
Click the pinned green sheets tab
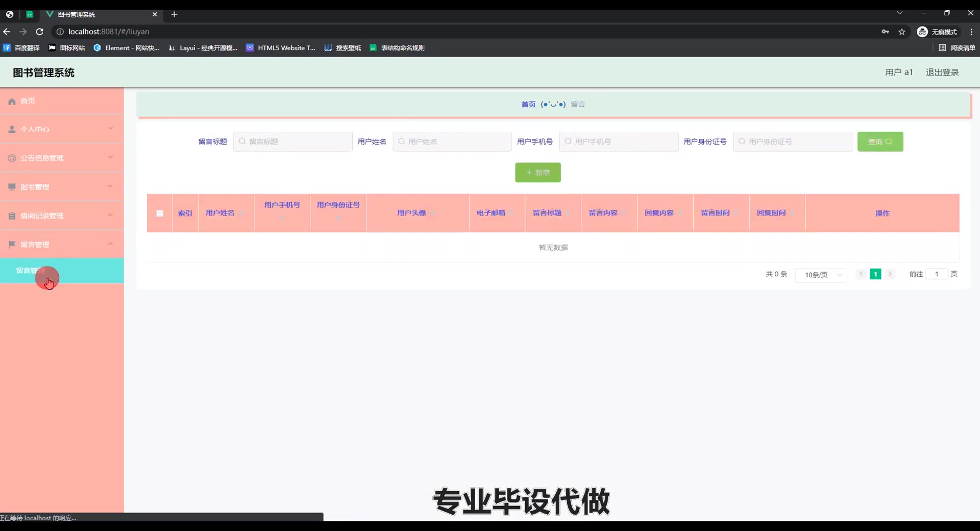coord(30,14)
